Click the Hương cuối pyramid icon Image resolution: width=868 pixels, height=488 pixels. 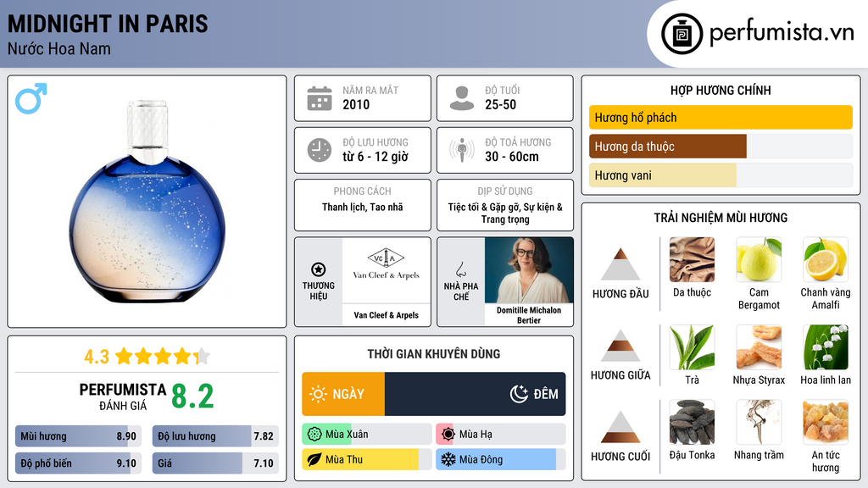pyautogui.click(x=620, y=427)
